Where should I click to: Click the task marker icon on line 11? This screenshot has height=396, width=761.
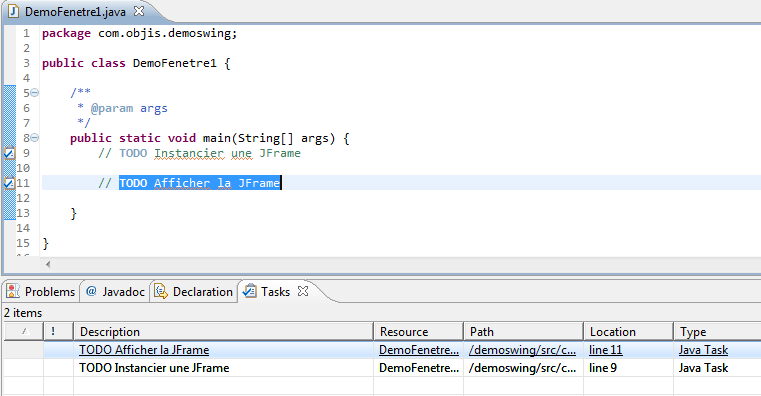click(9, 183)
